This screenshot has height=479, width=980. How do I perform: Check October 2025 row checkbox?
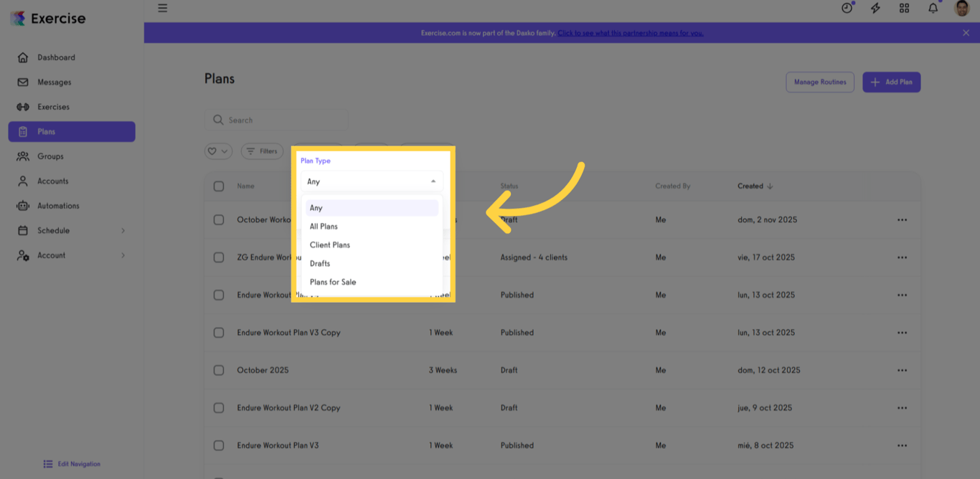click(x=219, y=371)
